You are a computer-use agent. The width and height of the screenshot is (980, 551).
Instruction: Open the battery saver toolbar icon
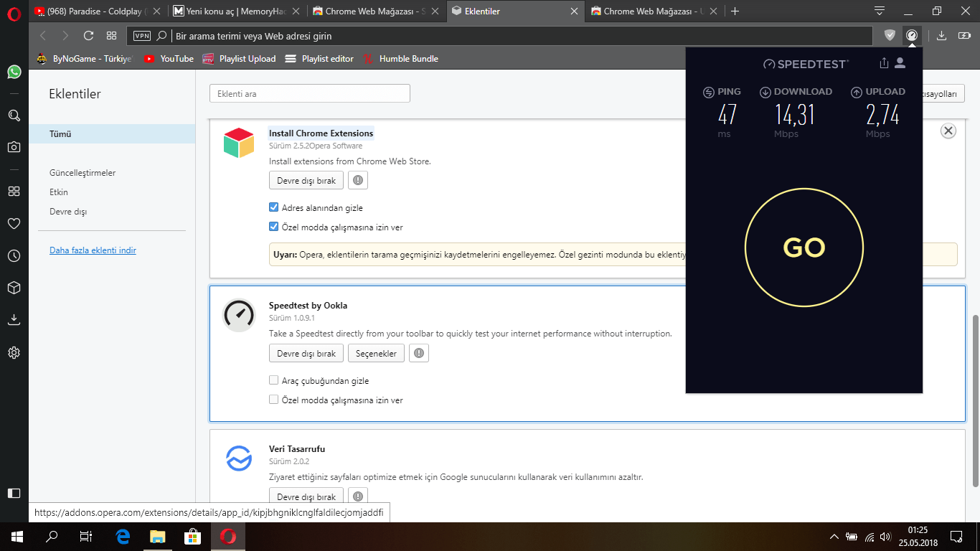pyautogui.click(x=965, y=35)
